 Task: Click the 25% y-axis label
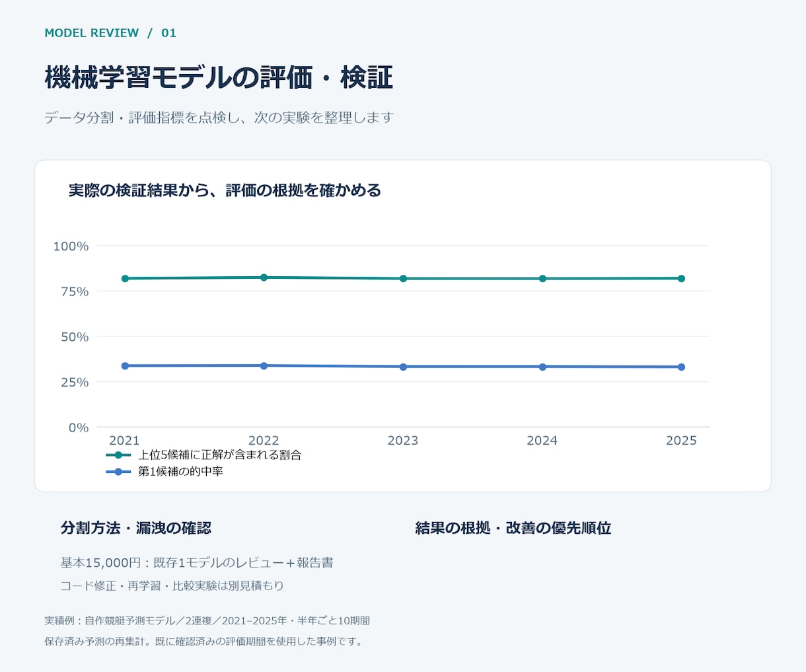tap(75, 382)
